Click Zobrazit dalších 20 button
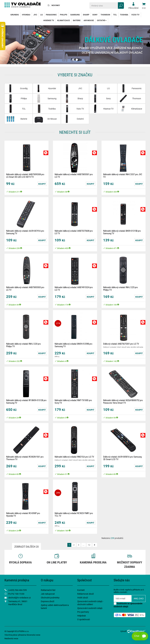Image resolution: width=150 pixels, height=644 pixels. (26, 547)
